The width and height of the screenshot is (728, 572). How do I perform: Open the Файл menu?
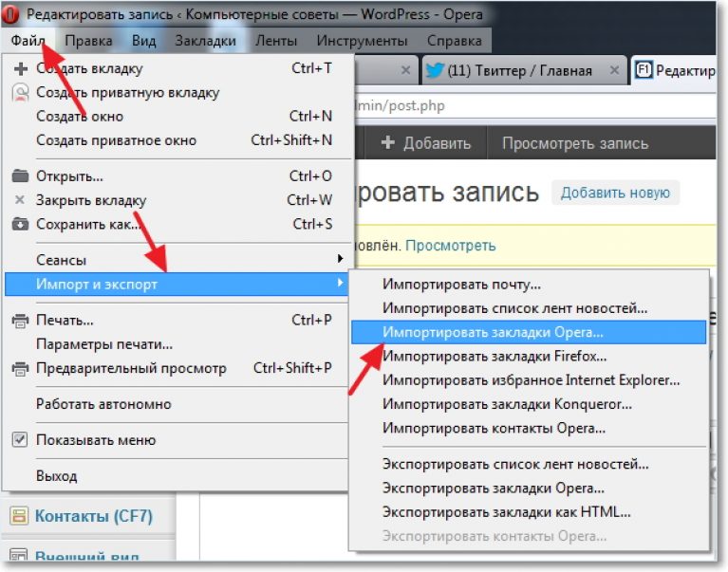point(28,41)
